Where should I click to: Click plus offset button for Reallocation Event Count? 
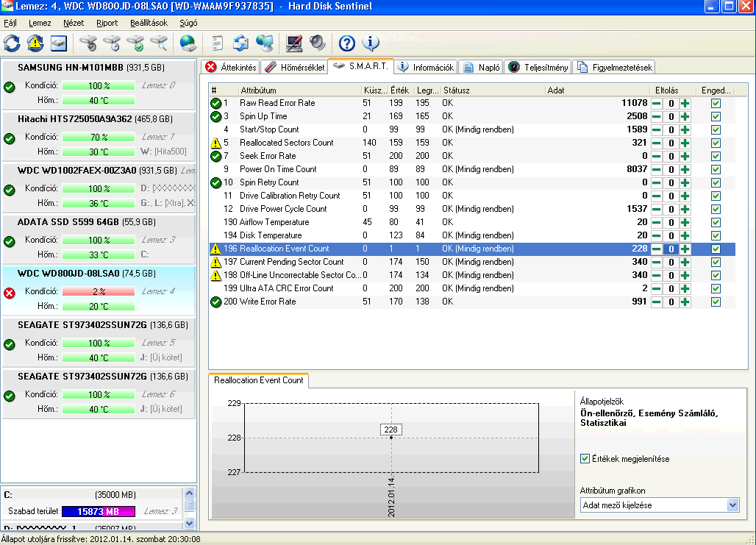(x=685, y=249)
